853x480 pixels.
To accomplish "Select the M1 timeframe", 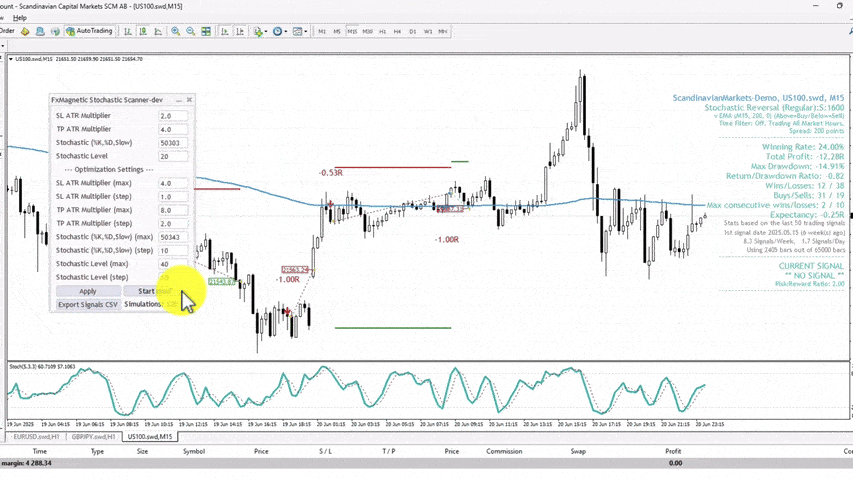I will tap(322, 32).
